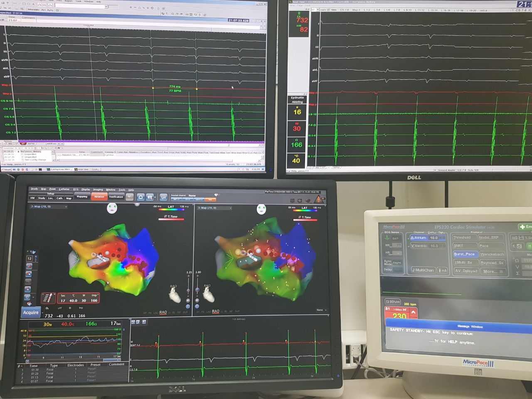Select the Rsynced_Sx protocol button
This screenshot has height=399, width=532.
[x=493, y=263]
